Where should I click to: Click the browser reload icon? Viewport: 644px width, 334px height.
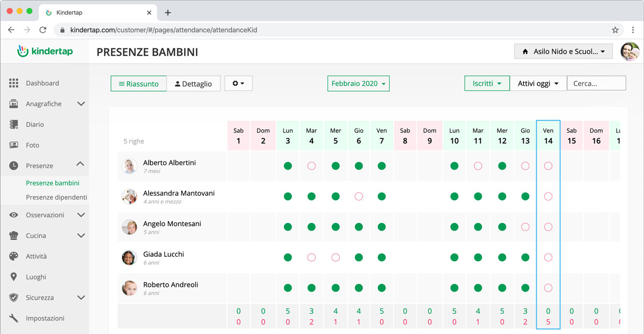[x=43, y=30]
